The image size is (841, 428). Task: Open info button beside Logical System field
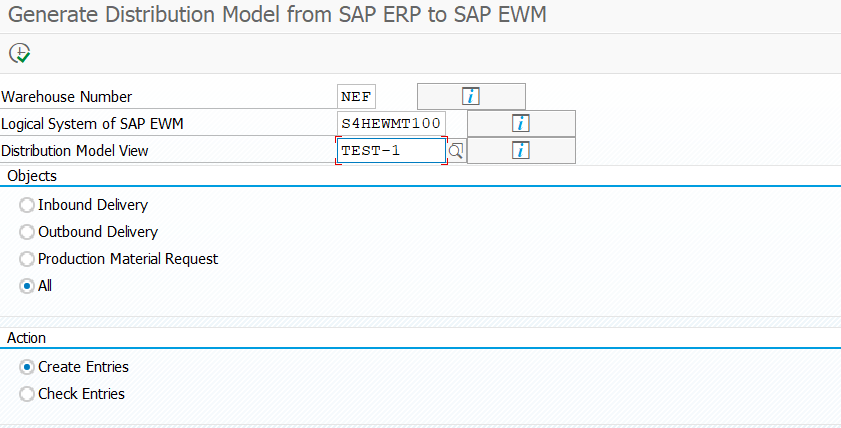521,123
